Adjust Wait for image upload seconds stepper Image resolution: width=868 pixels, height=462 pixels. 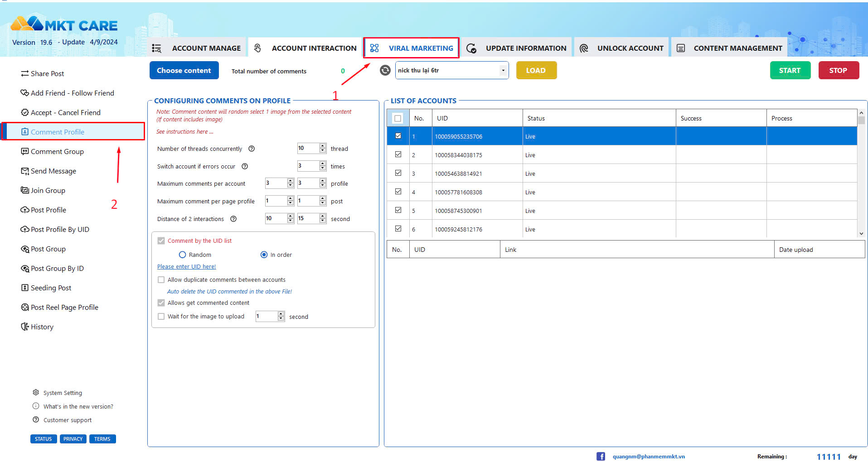point(281,316)
